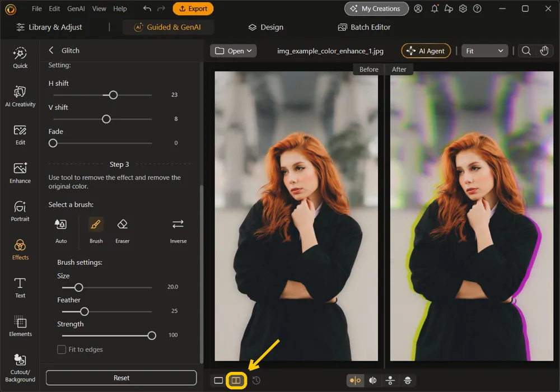Click the After glitch preview image
The width and height of the screenshot is (560, 392).
click(x=472, y=216)
